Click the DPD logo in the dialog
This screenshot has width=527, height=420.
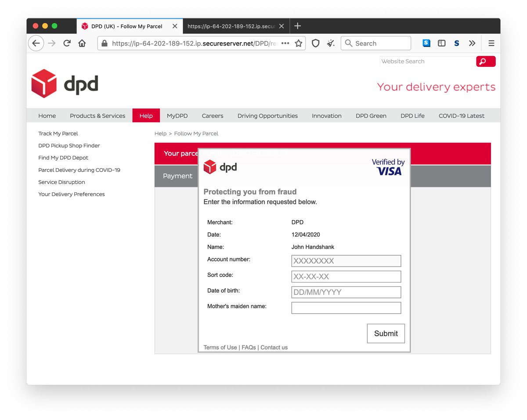pyautogui.click(x=220, y=167)
